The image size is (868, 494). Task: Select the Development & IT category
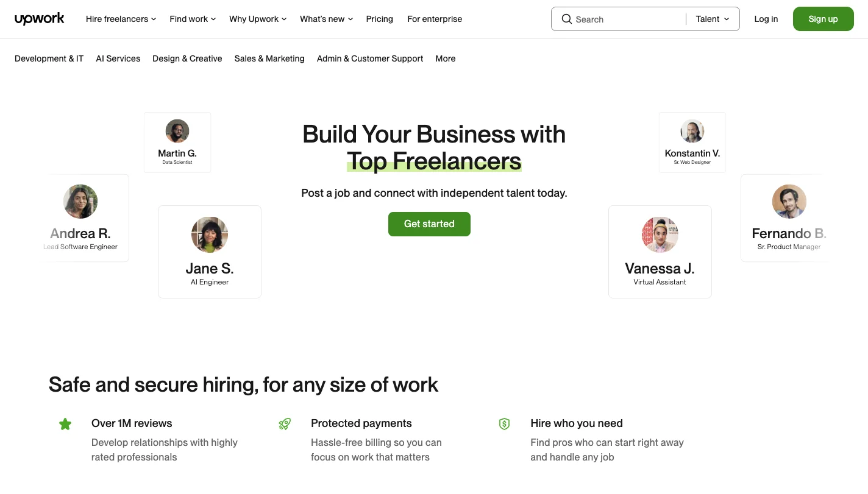49,58
